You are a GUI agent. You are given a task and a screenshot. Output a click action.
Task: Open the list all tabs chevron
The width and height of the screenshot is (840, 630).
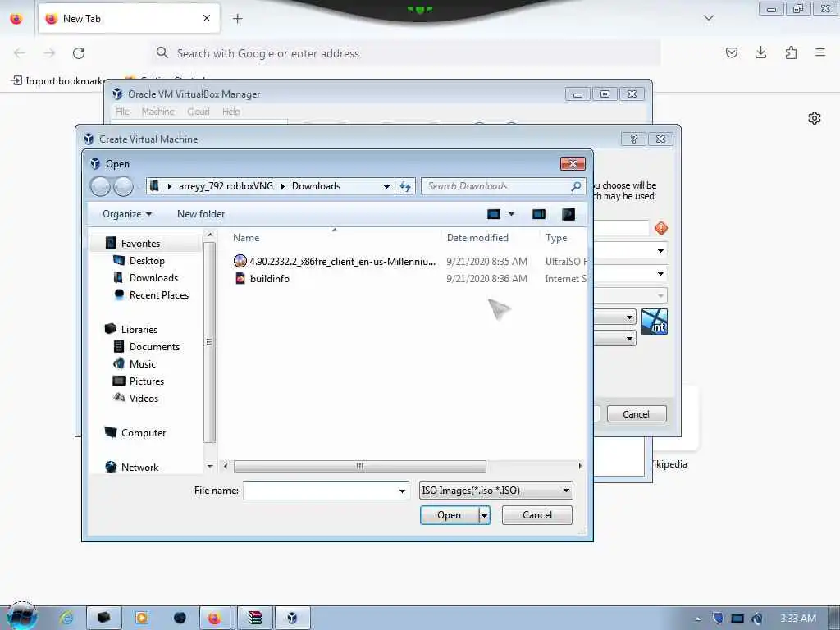point(708,19)
